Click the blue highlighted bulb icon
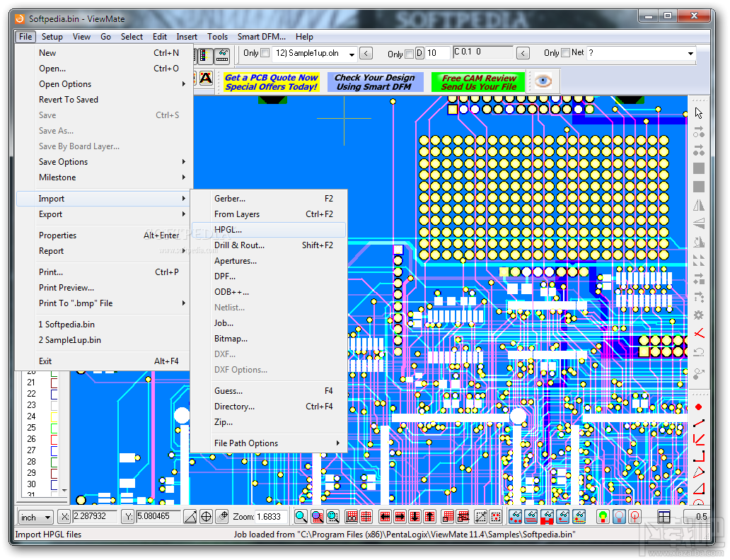The image size is (730, 560). 619,516
